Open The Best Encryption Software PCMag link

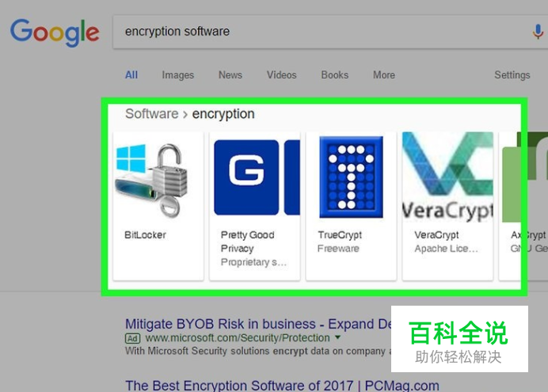283,386
